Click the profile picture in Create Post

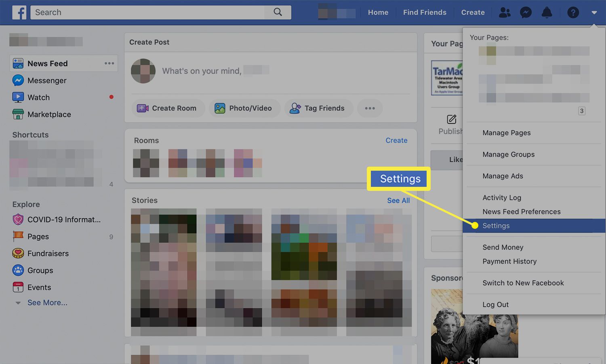pos(143,71)
